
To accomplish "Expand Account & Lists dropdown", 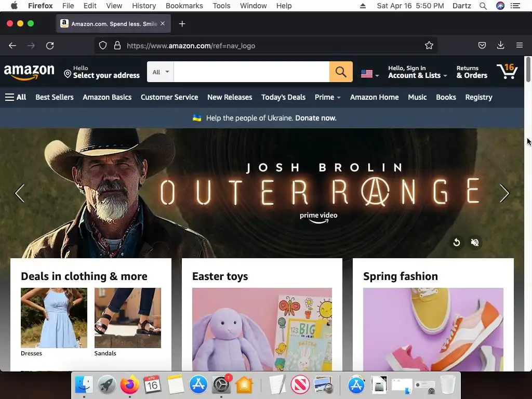I will [417, 72].
